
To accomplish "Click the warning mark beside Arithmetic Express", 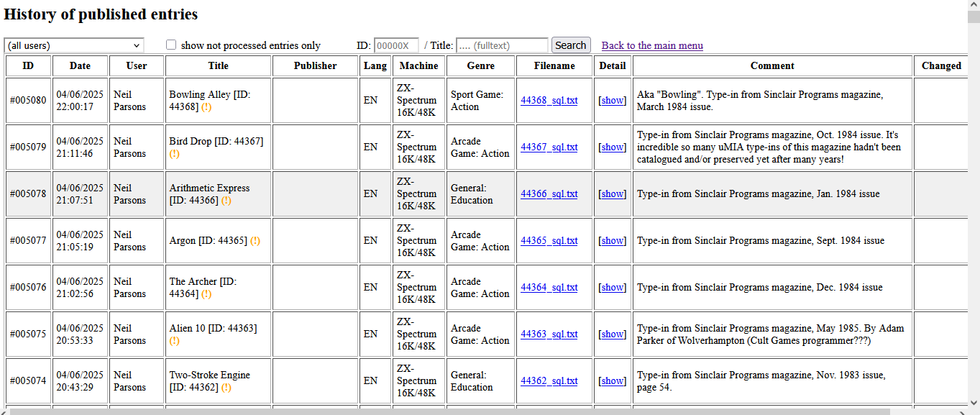I will point(226,200).
